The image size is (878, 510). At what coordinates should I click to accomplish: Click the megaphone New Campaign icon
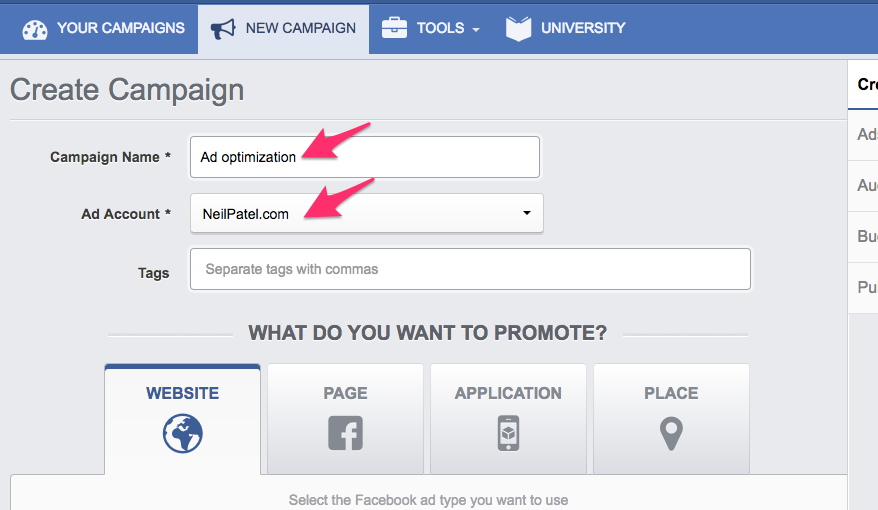(223, 28)
